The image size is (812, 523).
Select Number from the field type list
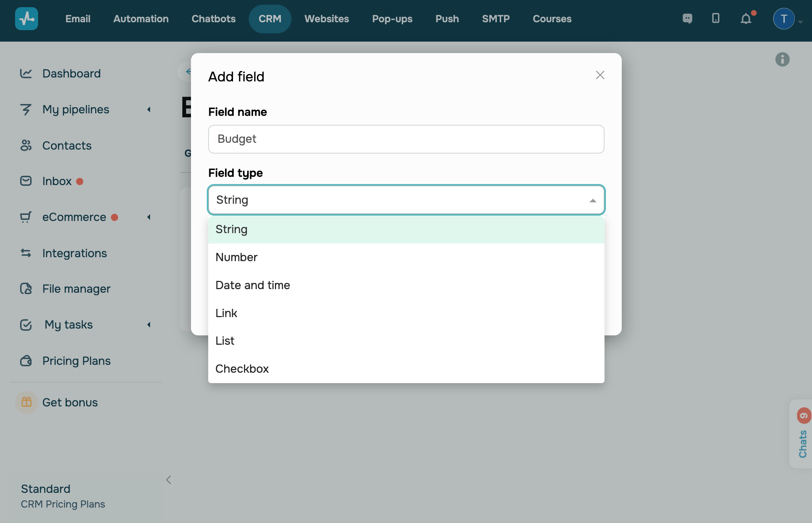[x=237, y=257]
